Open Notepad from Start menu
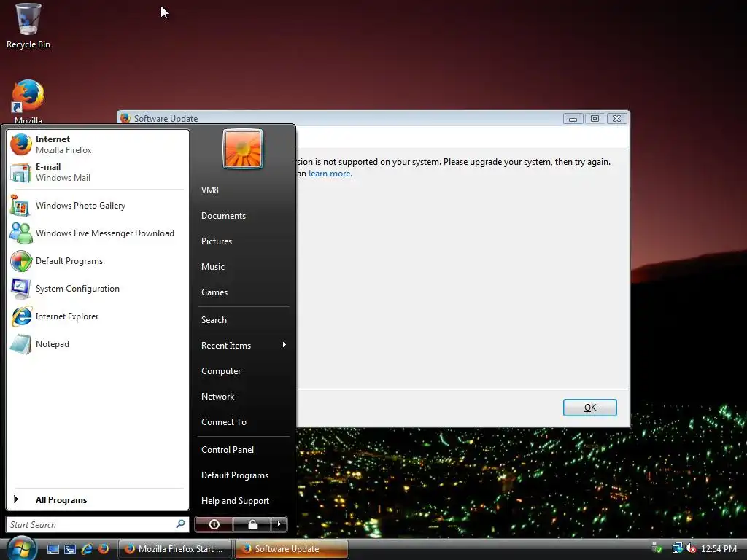The height and width of the screenshot is (560, 747). [98, 344]
